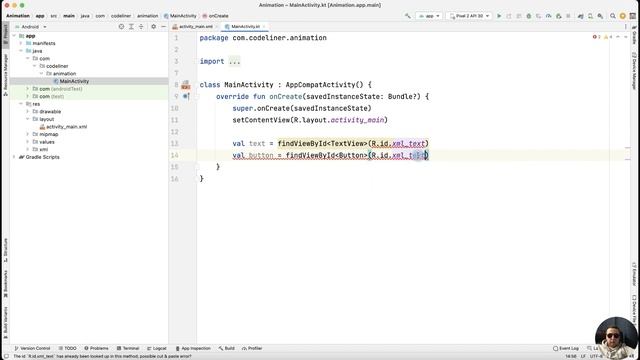Open Project panel gear settings
Screen dimensions: 640x360
tap(153, 27)
